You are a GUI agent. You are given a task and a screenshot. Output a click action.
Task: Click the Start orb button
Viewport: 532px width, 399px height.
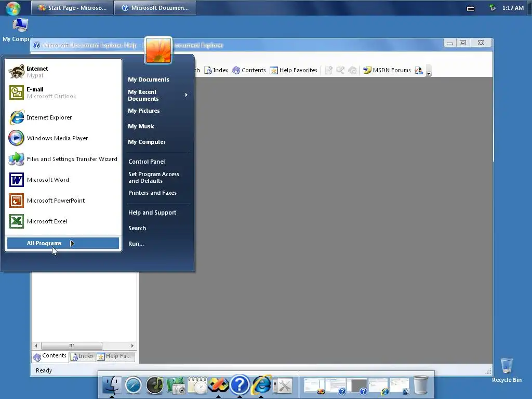(13, 8)
